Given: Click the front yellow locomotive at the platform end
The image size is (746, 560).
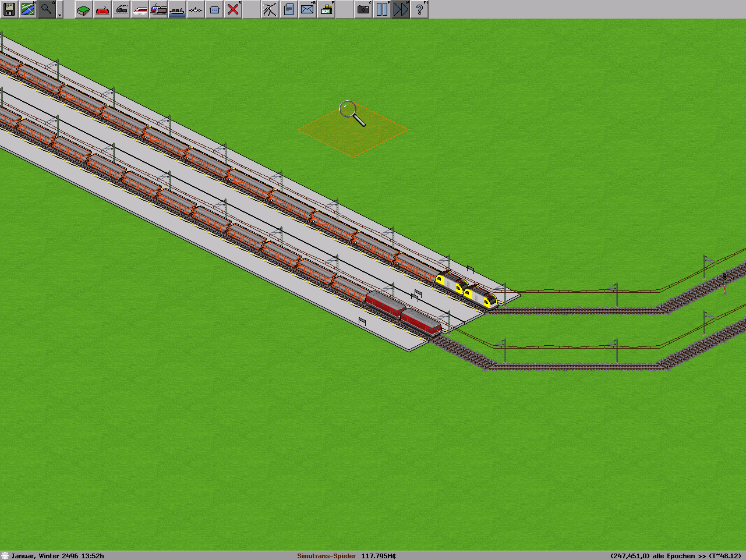Looking at the screenshot, I should click(x=482, y=297).
